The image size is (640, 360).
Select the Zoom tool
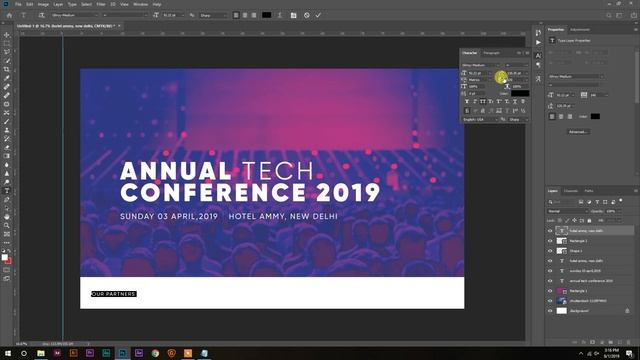pyautogui.click(x=7, y=225)
